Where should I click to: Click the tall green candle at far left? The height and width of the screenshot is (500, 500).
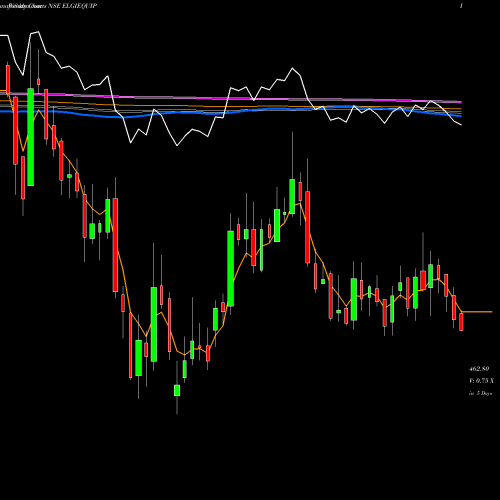[31, 137]
